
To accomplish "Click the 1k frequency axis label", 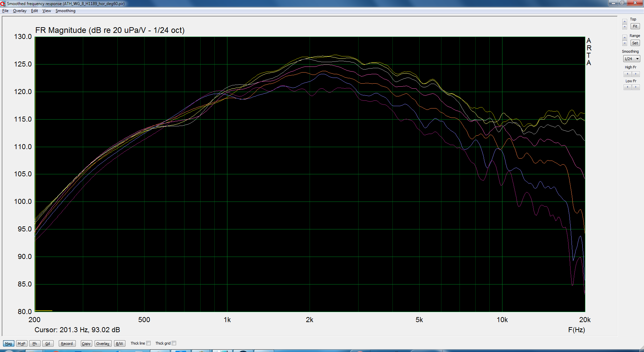I will pos(227,320).
